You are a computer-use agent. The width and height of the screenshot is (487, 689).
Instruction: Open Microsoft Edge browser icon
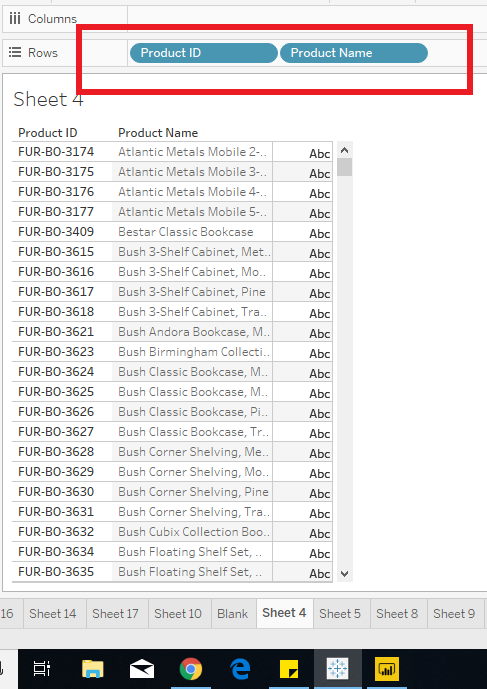point(240,669)
